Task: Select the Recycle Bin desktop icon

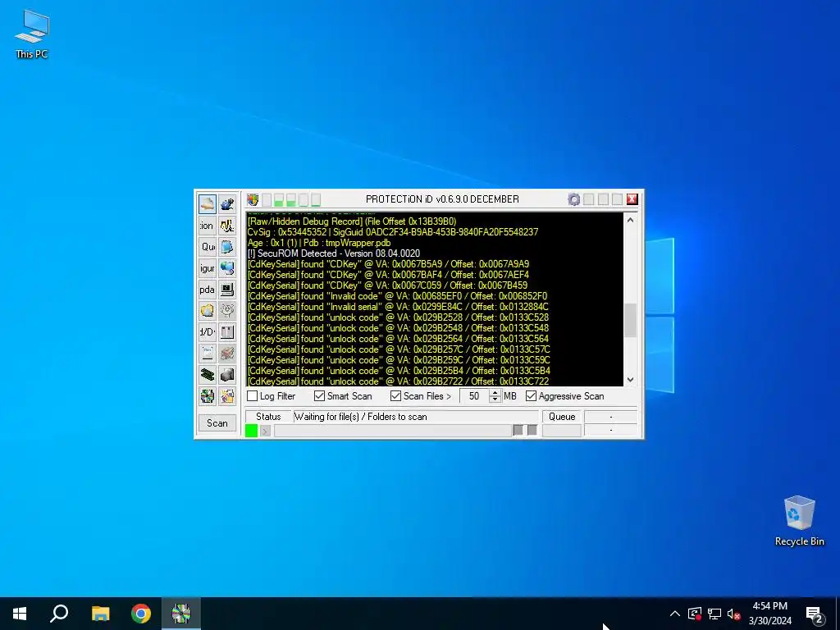Action: [799, 521]
